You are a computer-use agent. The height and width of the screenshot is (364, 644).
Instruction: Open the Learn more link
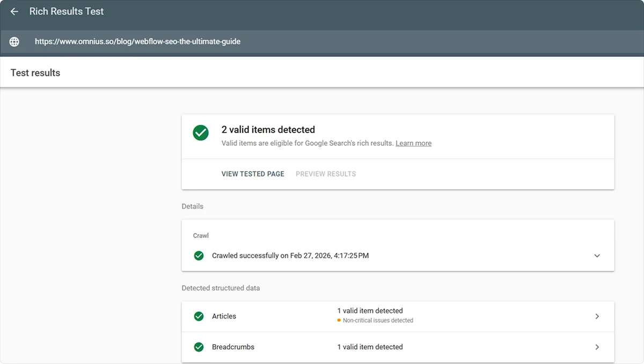(413, 143)
